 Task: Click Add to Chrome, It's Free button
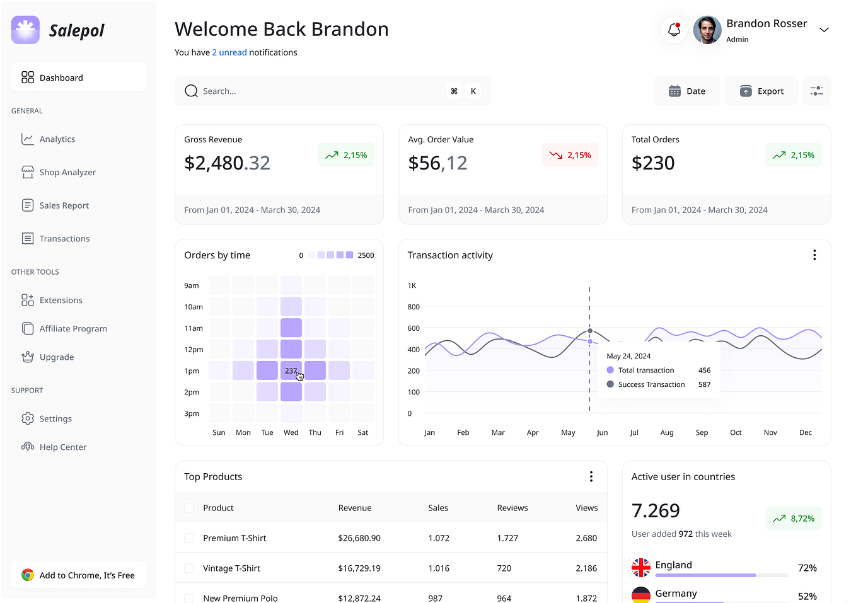79,575
